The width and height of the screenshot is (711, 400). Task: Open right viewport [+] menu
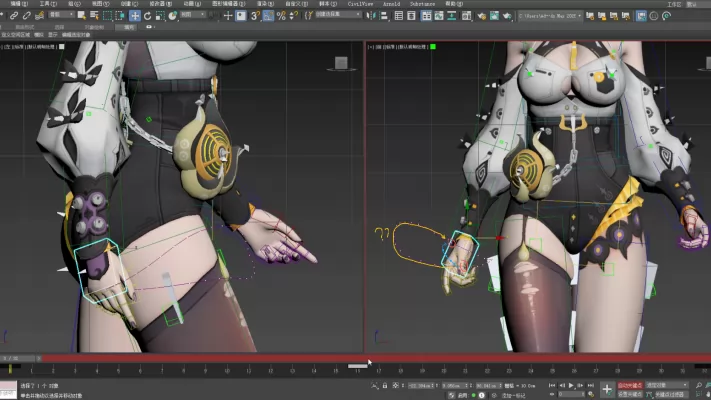pos(371,47)
